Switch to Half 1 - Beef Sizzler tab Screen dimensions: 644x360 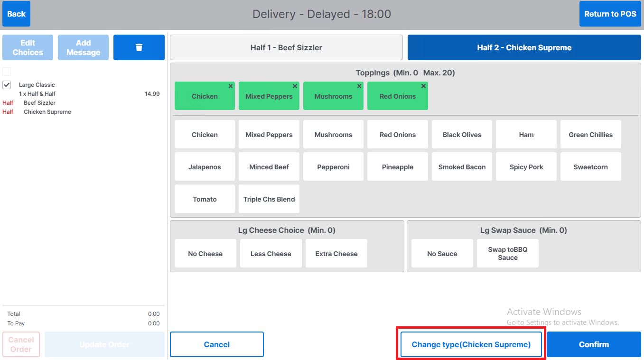[x=286, y=47]
